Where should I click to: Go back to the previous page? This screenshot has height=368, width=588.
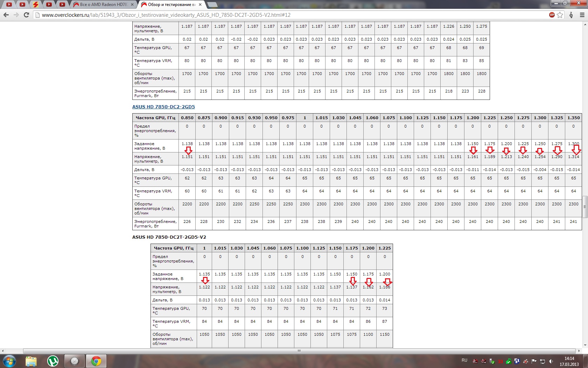[x=6, y=15]
